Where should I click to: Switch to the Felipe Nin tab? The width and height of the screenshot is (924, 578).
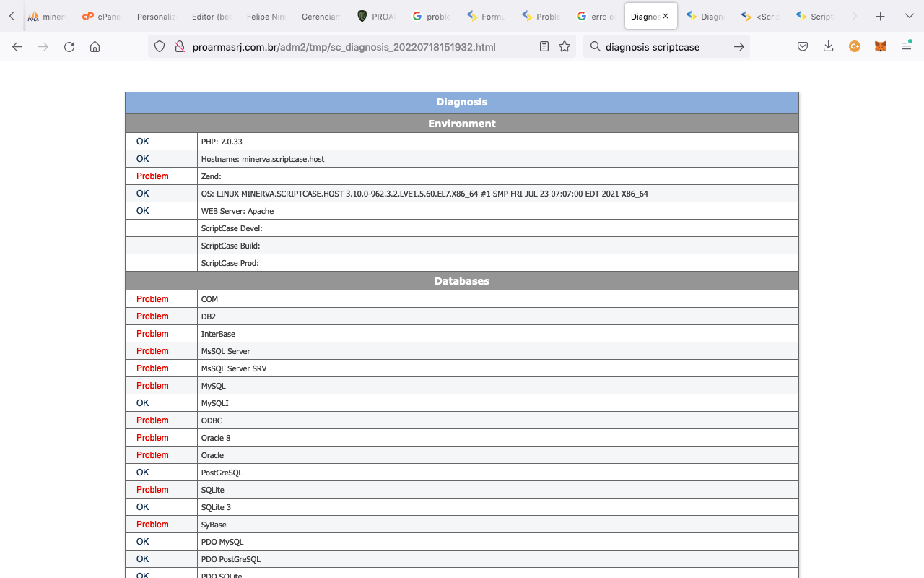click(266, 16)
